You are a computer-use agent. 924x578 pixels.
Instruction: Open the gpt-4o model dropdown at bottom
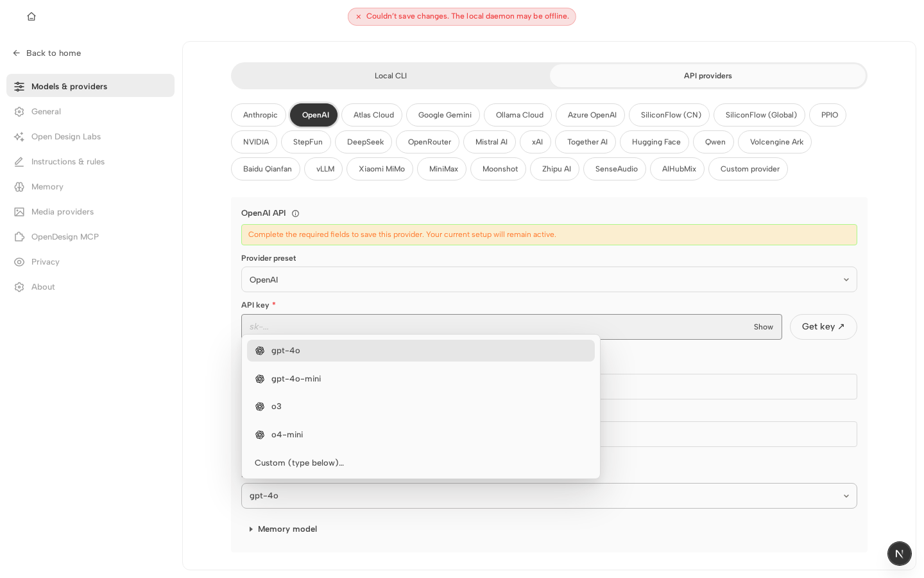click(549, 496)
